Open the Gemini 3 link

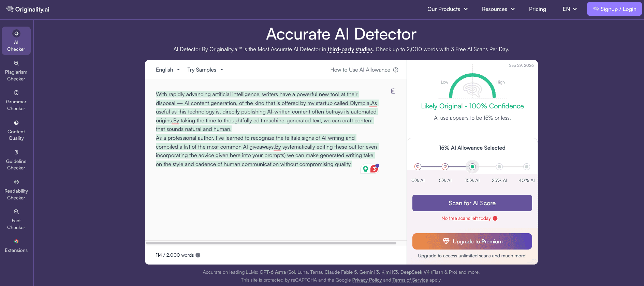(x=369, y=272)
